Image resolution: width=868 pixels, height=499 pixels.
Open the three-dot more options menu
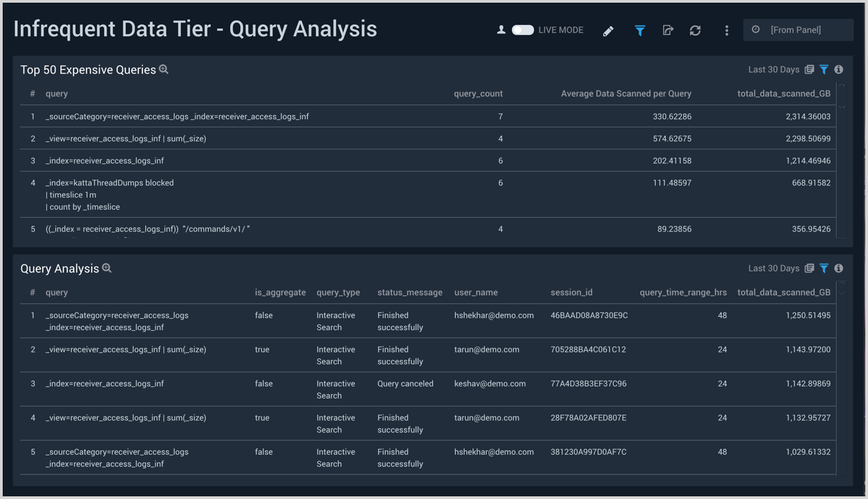[727, 30]
